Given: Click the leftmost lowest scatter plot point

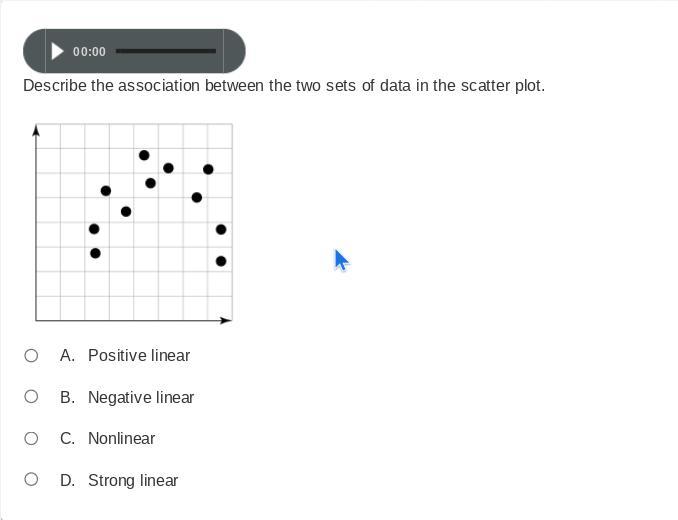Looking at the screenshot, I should (95, 253).
